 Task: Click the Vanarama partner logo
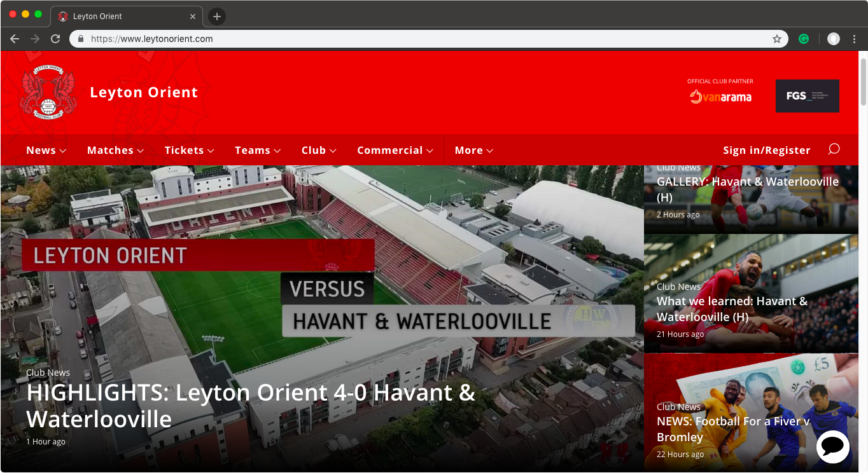(720, 97)
